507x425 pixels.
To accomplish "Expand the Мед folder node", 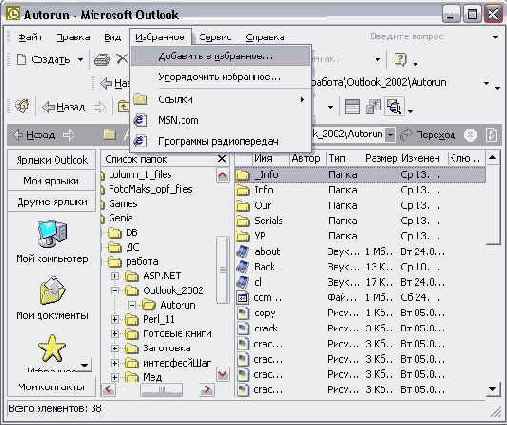I will (115, 377).
